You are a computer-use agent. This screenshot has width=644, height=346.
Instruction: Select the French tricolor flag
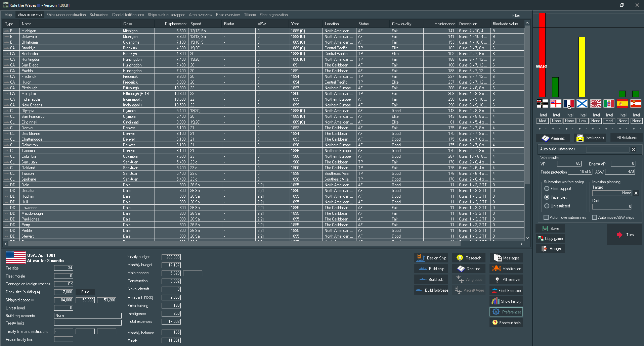click(569, 104)
